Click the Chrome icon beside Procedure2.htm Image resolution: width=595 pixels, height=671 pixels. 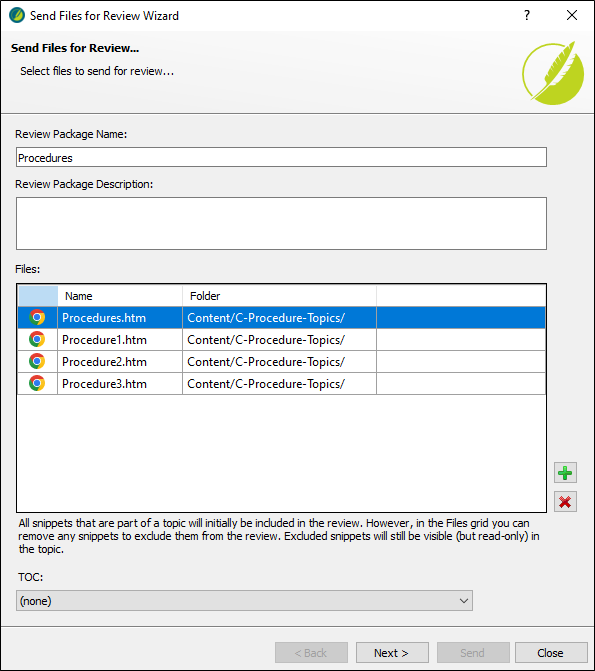pyautogui.click(x=37, y=361)
